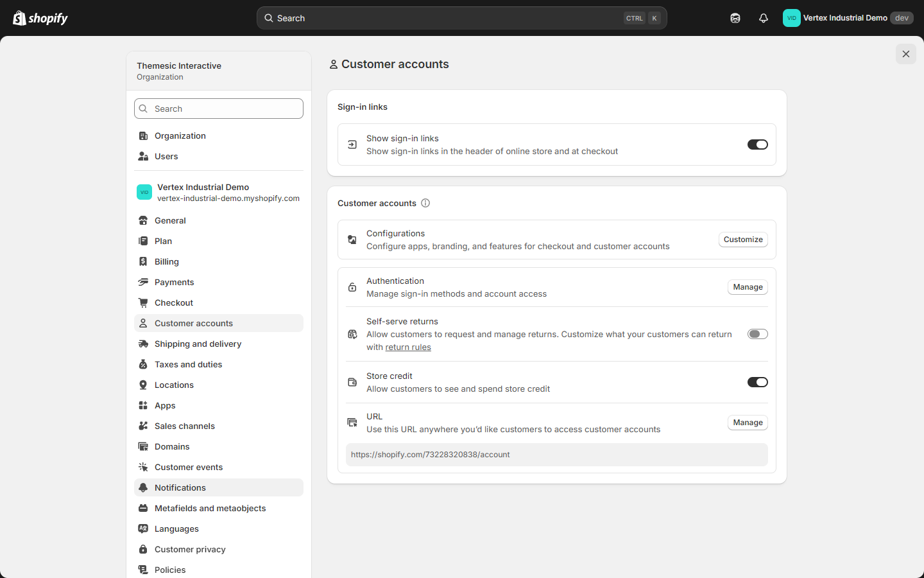
Task: Click the Apps grid icon
Action: [143, 405]
